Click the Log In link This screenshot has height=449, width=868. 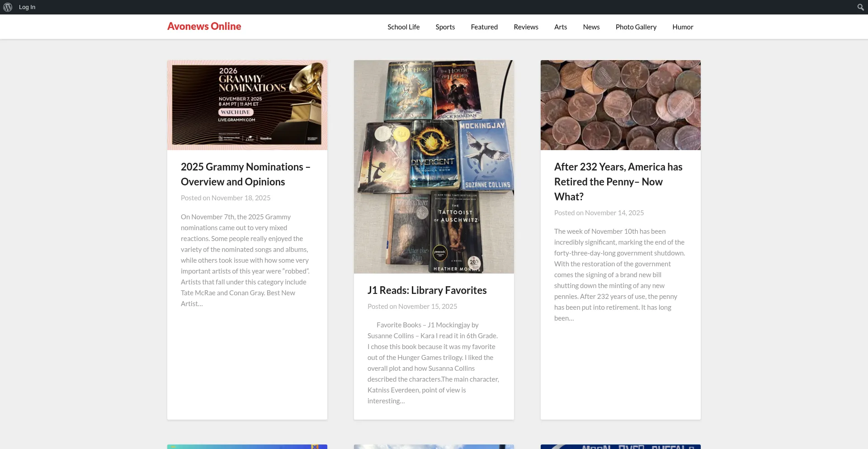27,7
